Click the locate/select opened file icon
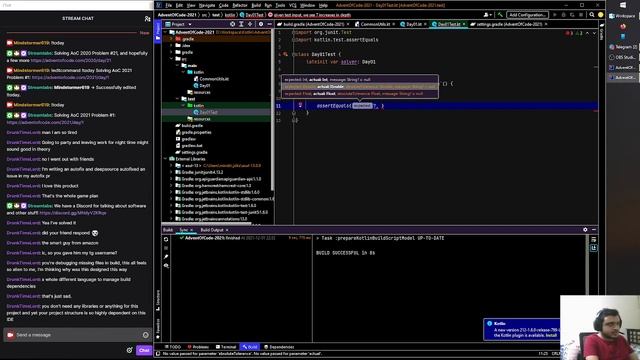Viewport: 640px width, 360px height. coord(232,24)
